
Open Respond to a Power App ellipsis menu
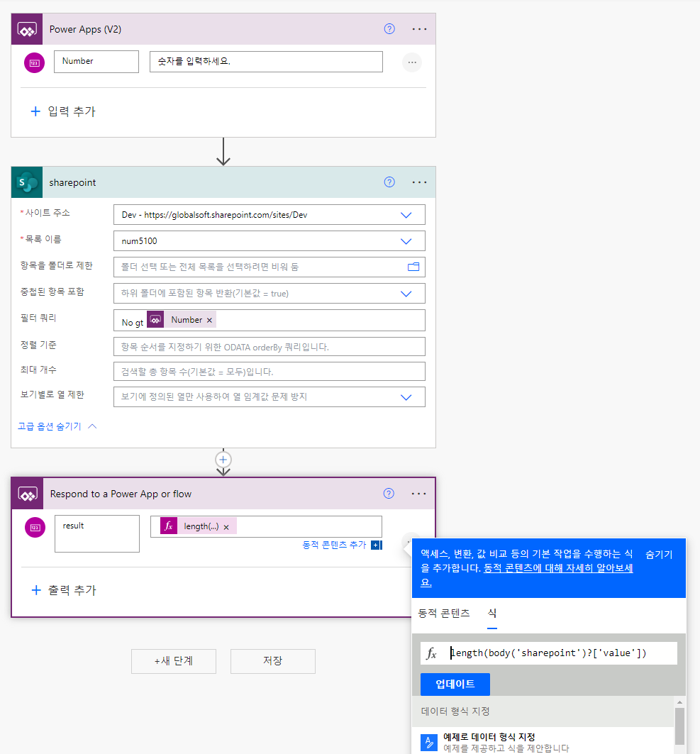(x=418, y=494)
